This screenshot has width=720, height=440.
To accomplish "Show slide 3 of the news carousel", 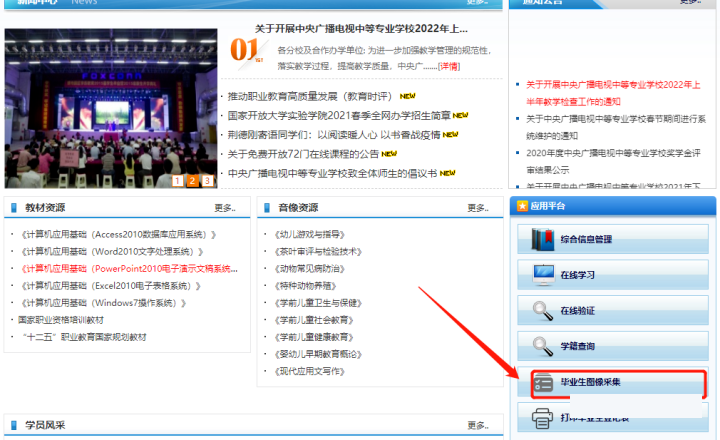I will (x=208, y=181).
